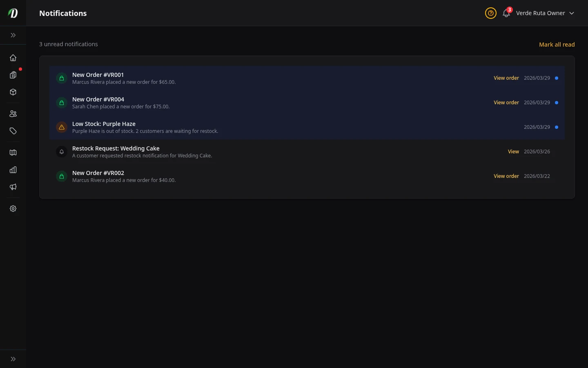Click View order for New Order #VR002

[x=506, y=176]
